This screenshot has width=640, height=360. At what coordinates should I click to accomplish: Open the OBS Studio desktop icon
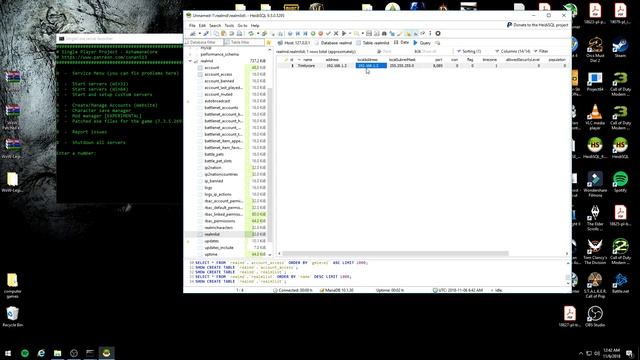[x=595, y=316]
